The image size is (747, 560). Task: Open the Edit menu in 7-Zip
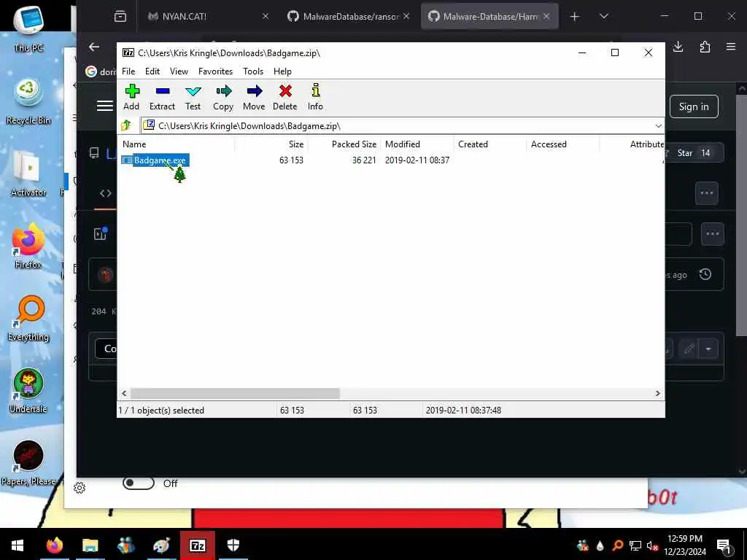point(152,71)
